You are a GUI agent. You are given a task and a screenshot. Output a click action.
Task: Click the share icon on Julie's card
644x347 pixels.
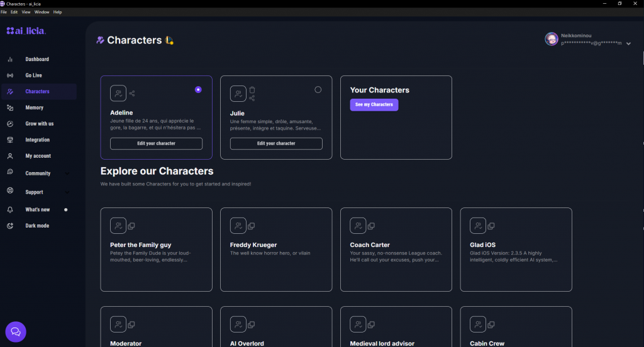click(252, 98)
